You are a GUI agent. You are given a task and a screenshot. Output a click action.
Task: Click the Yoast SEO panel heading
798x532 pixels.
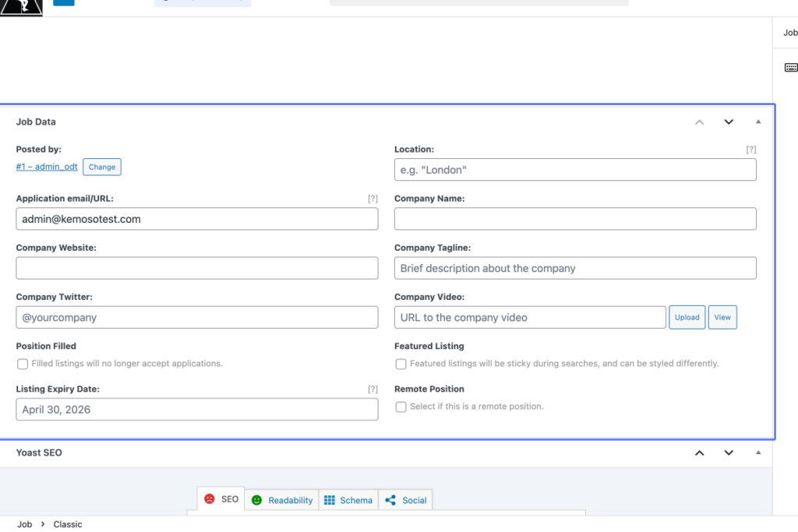[x=39, y=453]
